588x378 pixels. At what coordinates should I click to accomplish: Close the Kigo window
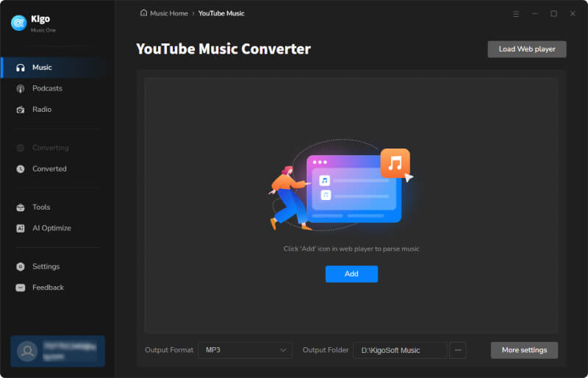point(573,14)
